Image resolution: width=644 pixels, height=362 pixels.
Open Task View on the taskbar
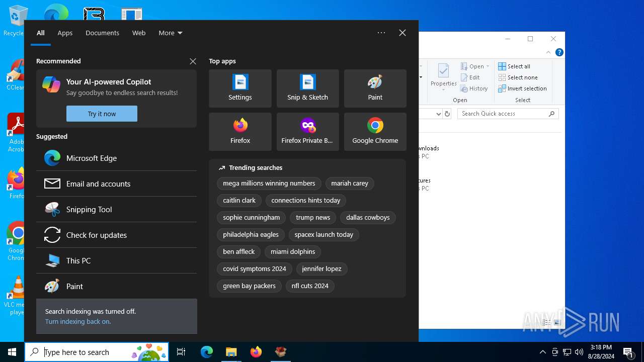coord(181,352)
